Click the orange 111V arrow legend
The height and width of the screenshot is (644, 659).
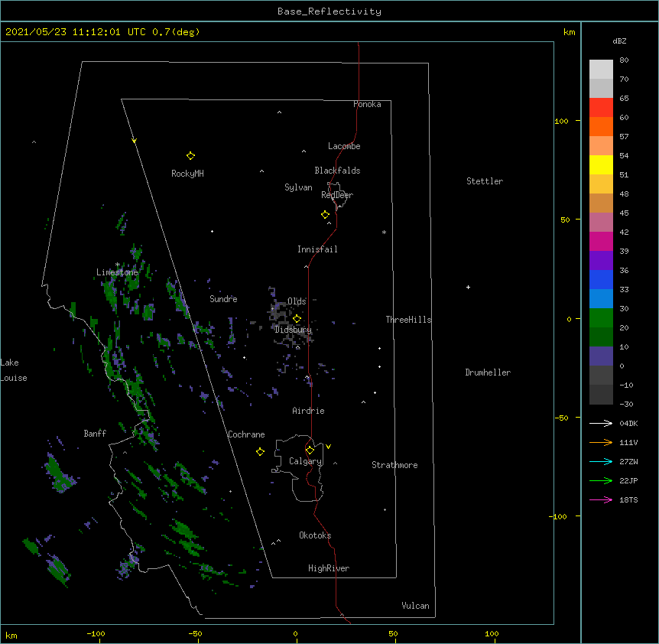(601, 442)
